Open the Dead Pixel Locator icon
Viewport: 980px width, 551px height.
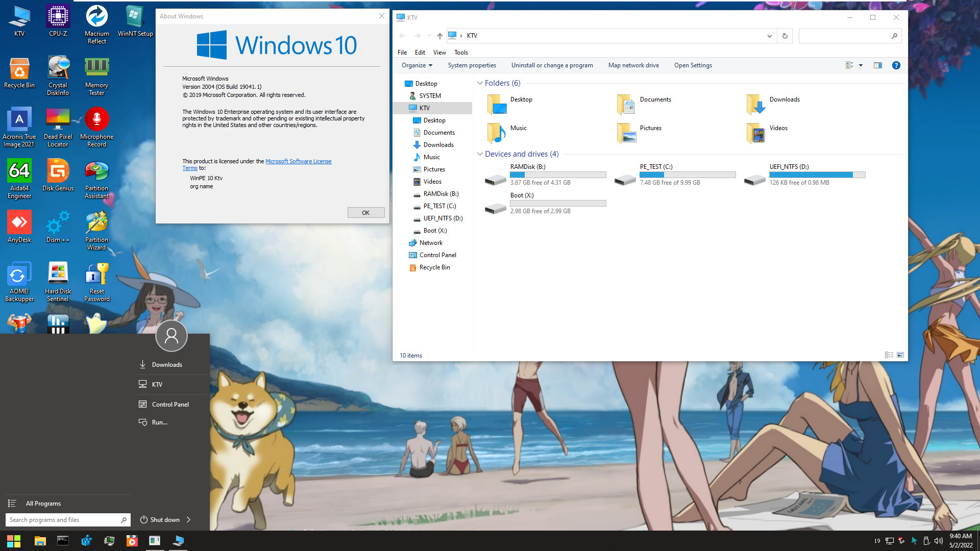[x=58, y=127]
